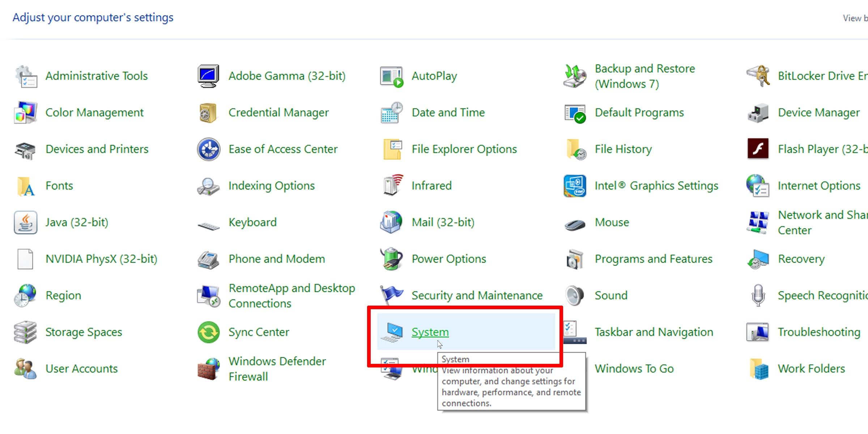Viewport: 868px width, 434px height.
Task: Select the Ease of Access Center link
Action: (x=283, y=149)
